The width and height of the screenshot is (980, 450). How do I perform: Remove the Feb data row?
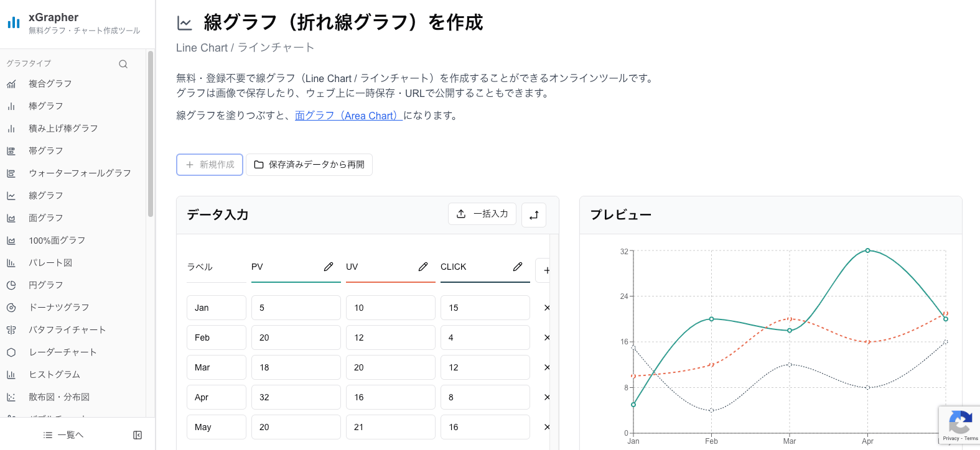pos(546,337)
